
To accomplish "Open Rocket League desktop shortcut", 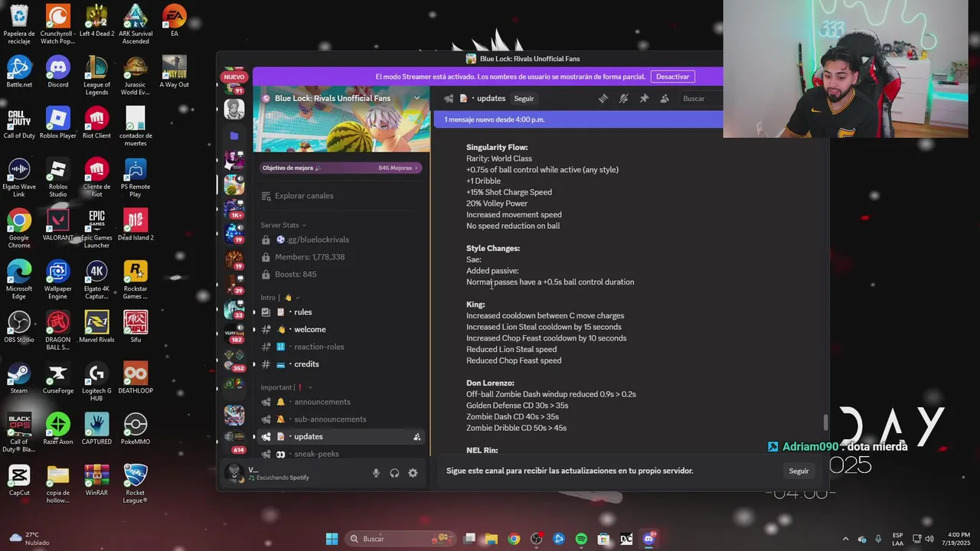I will pos(136,484).
